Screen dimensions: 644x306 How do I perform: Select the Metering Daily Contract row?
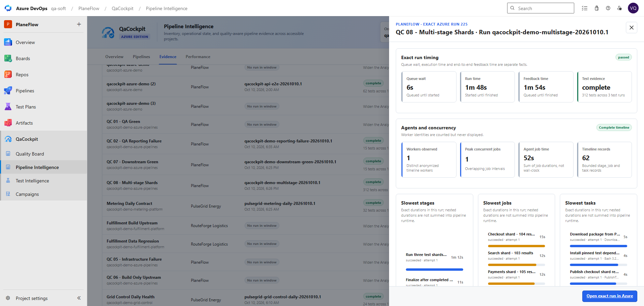click(x=246, y=206)
